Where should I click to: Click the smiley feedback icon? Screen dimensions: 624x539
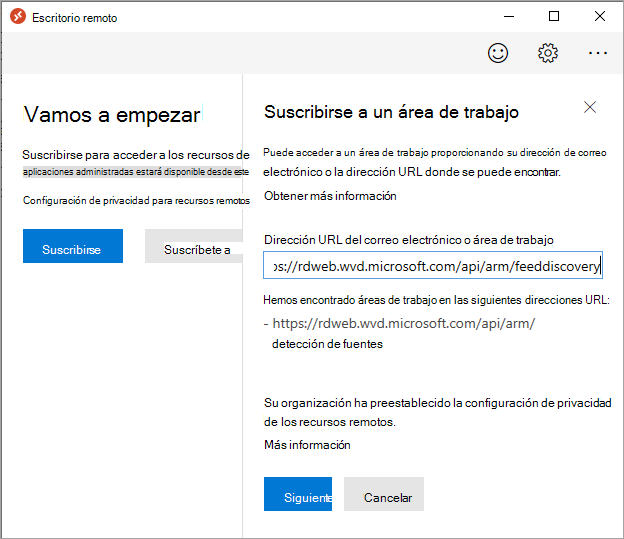coord(498,53)
